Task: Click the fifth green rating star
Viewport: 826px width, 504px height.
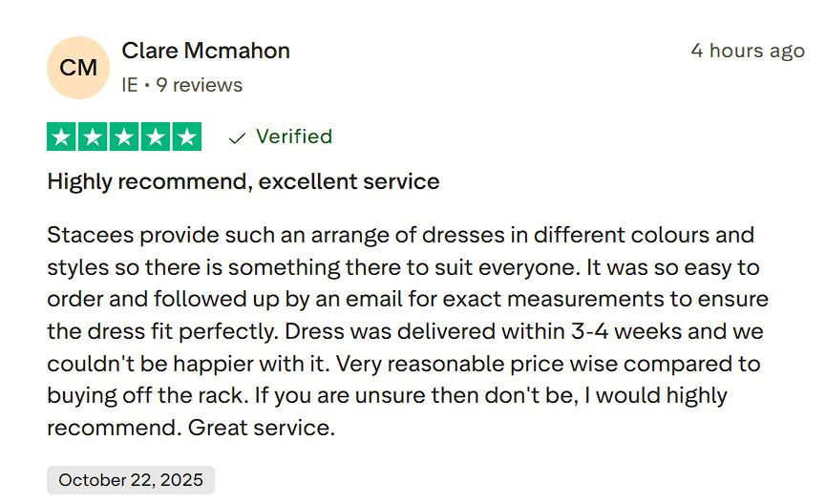Action: click(x=186, y=137)
